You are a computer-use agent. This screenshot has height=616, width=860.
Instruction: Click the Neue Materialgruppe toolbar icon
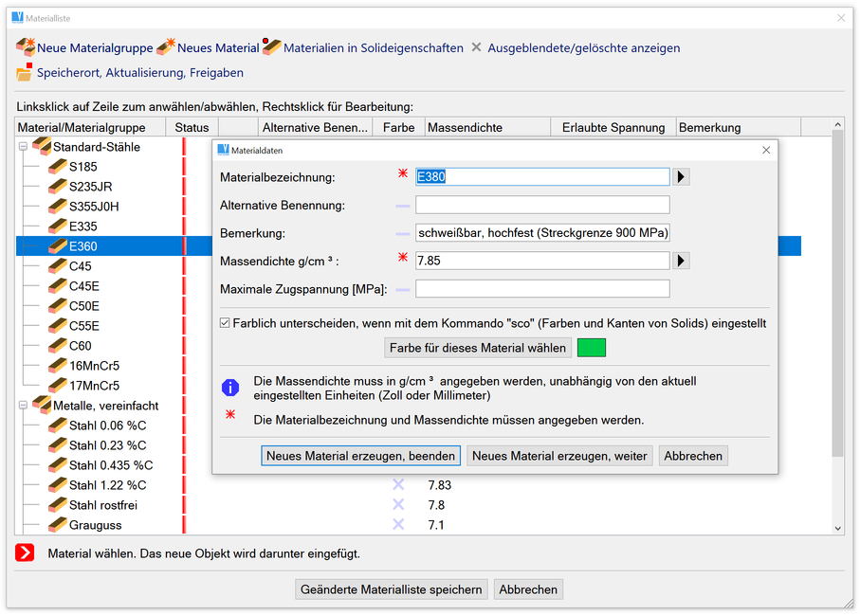tap(26, 47)
